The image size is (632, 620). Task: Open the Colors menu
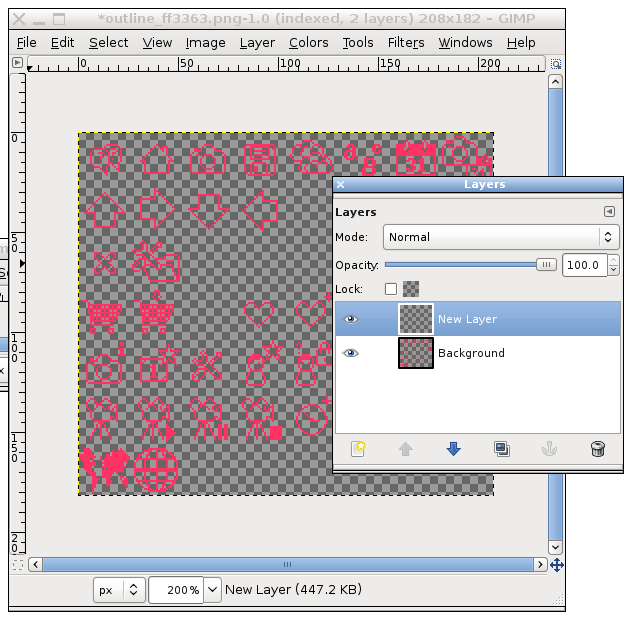pyautogui.click(x=308, y=43)
